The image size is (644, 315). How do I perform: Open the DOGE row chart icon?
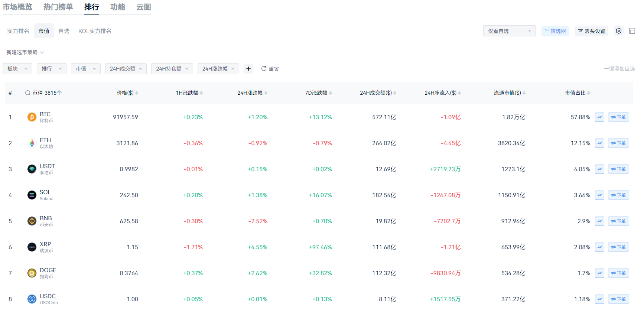click(x=599, y=273)
